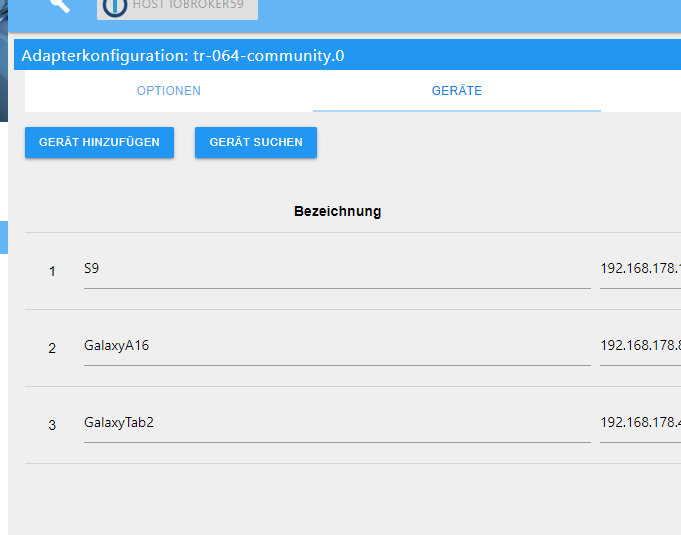This screenshot has height=535, width=681.
Task: Switch to the Optionen tab
Action: 168,91
